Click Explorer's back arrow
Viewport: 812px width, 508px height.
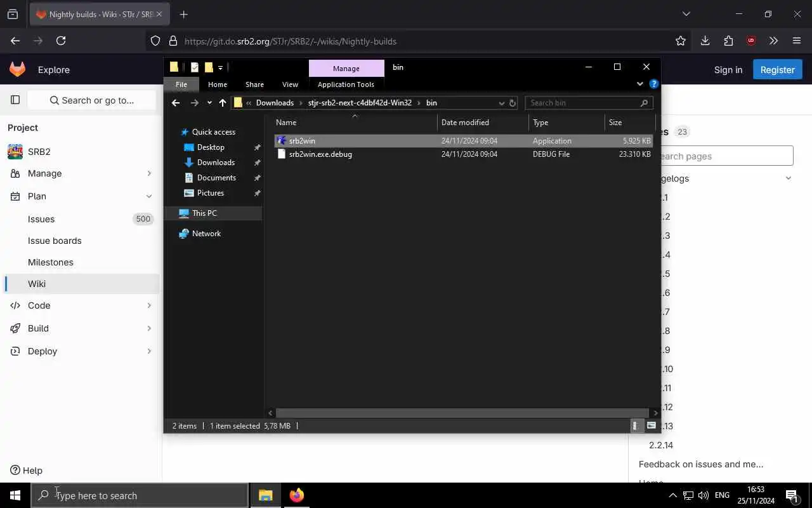(x=176, y=103)
